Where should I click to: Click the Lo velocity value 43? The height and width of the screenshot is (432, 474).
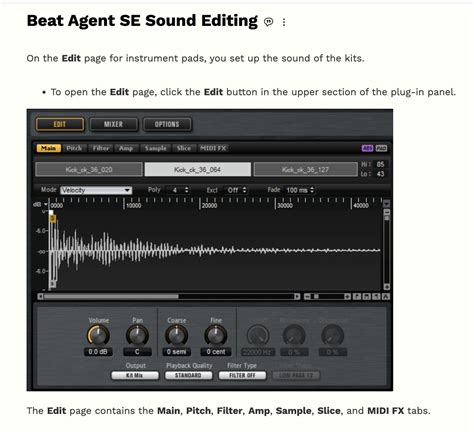pyautogui.click(x=380, y=174)
